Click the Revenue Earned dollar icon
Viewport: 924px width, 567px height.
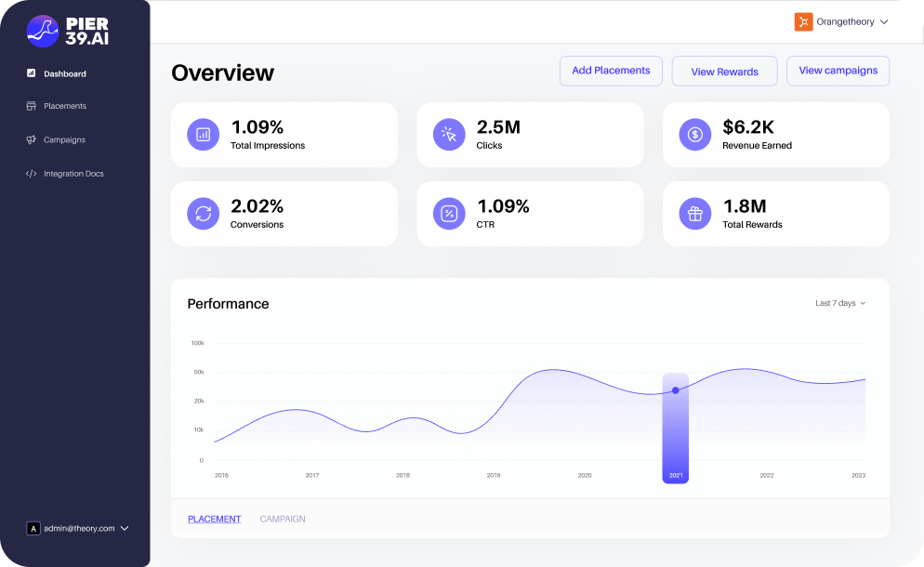694,134
